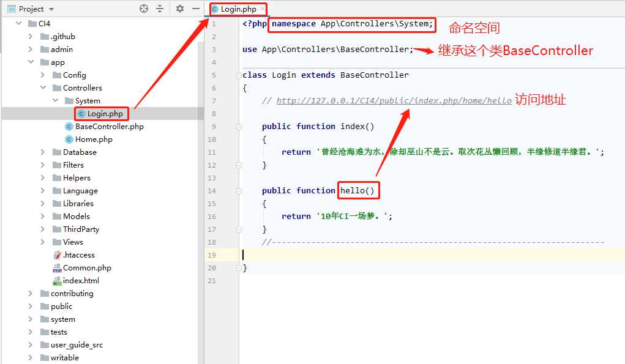The height and width of the screenshot is (364, 625).
Task: Click the collapse all icon in Project panel
Action: tap(160, 9)
